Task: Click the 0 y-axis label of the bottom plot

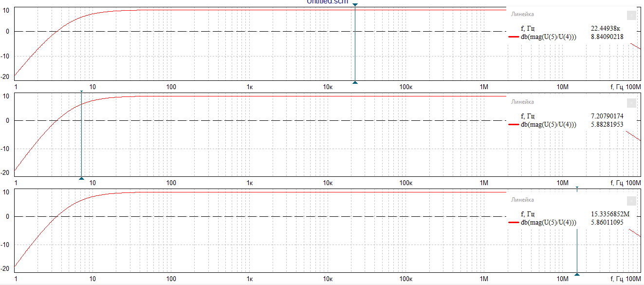Action: click(8, 217)
